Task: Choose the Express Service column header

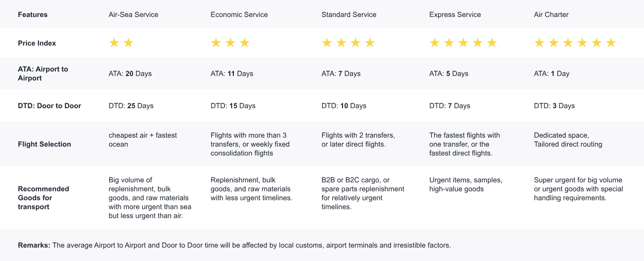Action: tap(455, 15)
